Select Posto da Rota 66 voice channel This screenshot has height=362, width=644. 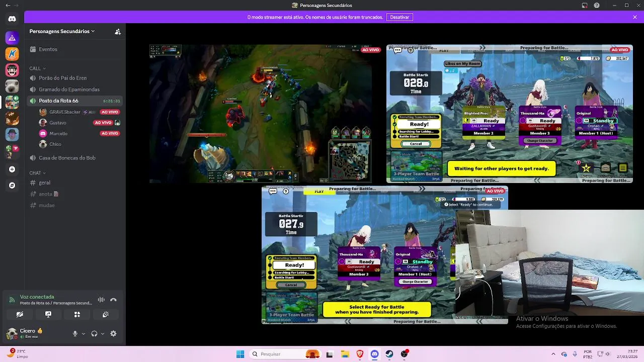(x=75, y=101)
